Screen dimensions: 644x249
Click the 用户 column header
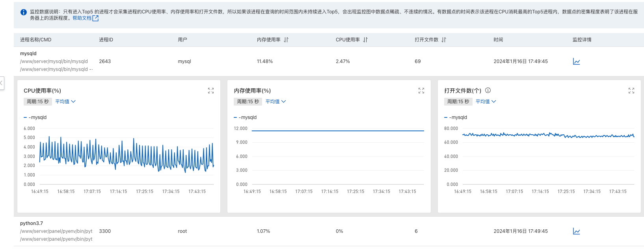click(x=182, y=40)
